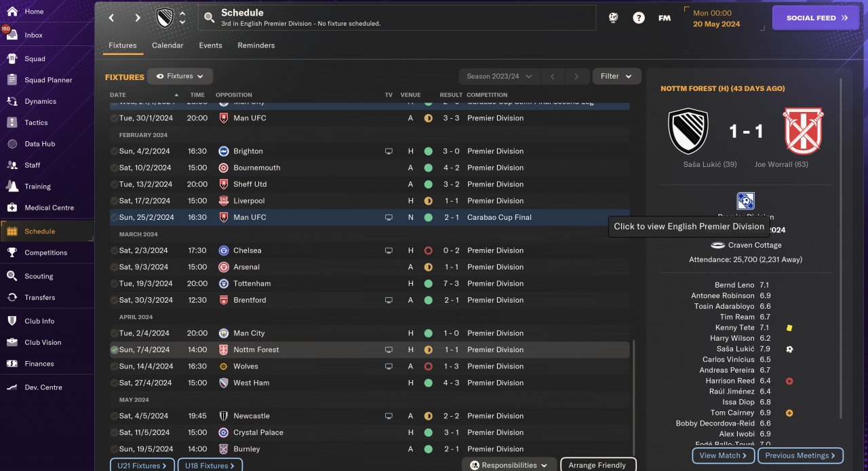The width and height of the screenshot is (868, 471).
Task: Open the help question mark icon
Action: [639, 18]
